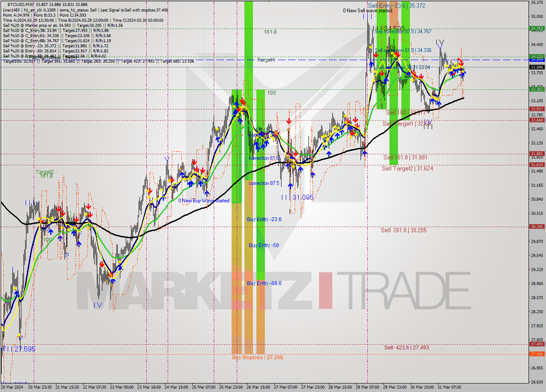Click the 'Buy Stoploss | 27.268' label

click(x=257, y=357)
